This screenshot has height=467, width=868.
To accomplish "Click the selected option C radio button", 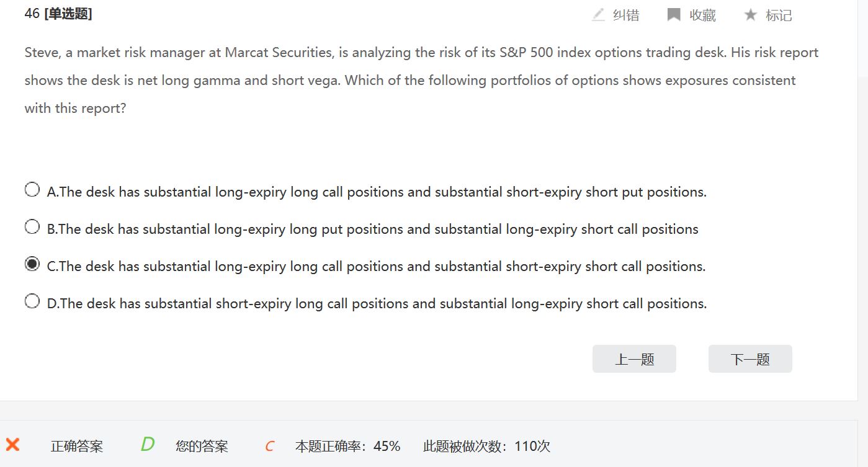I will [x=32, y=264].
